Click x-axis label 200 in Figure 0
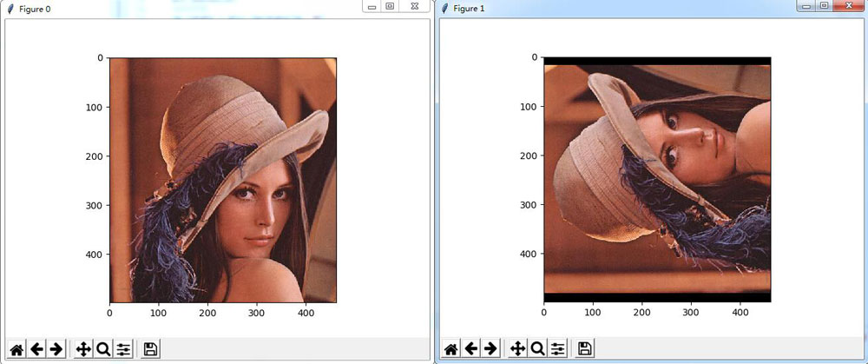Screen dimensions: 868x364 point(207,314)
